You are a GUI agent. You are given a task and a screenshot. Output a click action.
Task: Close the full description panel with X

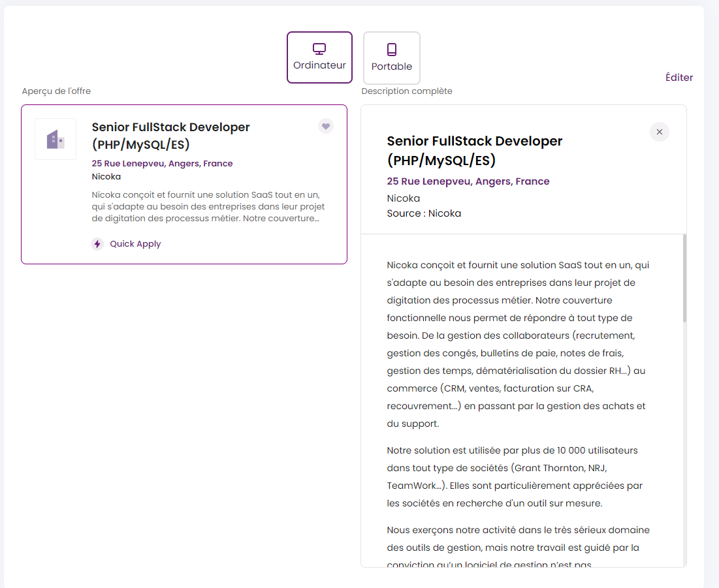coord(660,132)
